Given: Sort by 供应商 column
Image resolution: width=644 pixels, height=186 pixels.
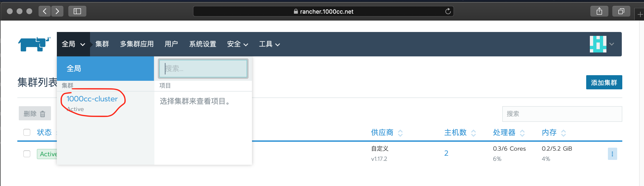Looking at the screenshot, I should [386, 132].
